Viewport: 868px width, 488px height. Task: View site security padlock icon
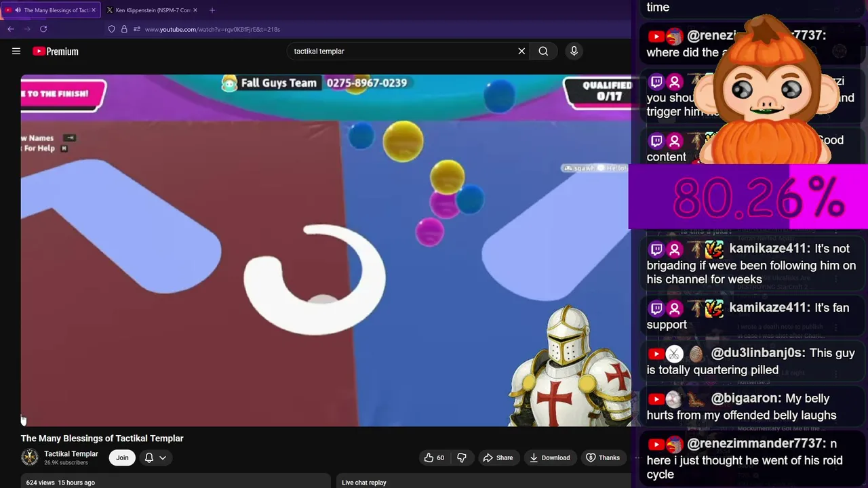[124, 29]
